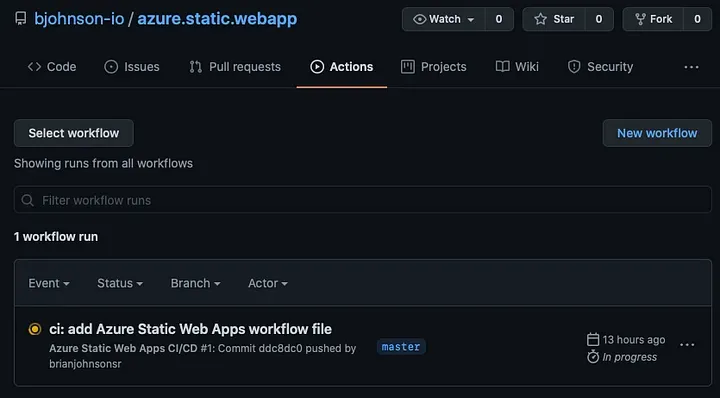
Task: Open the Security tab
Action: (x=601, y=67)
